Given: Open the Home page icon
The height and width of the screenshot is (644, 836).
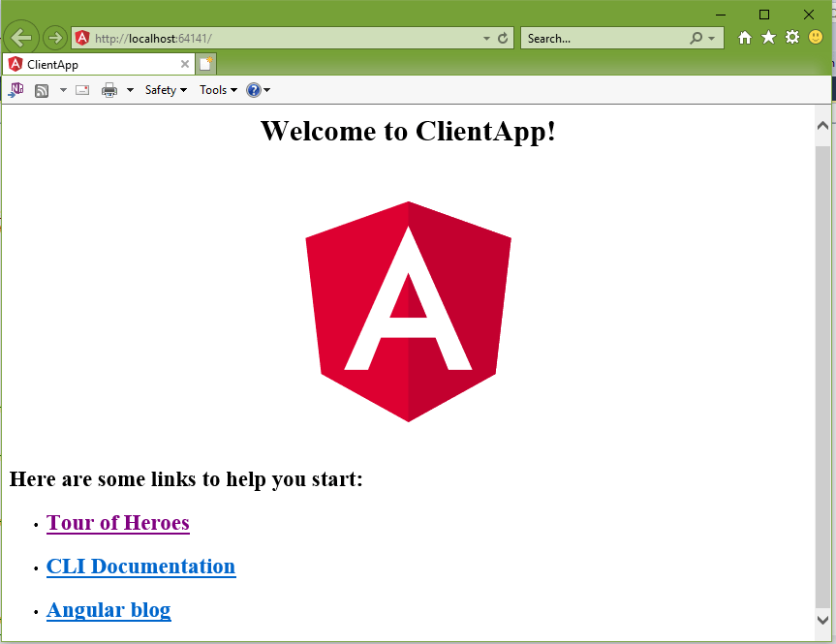Looking at the screenshot, I should (745, 38).
